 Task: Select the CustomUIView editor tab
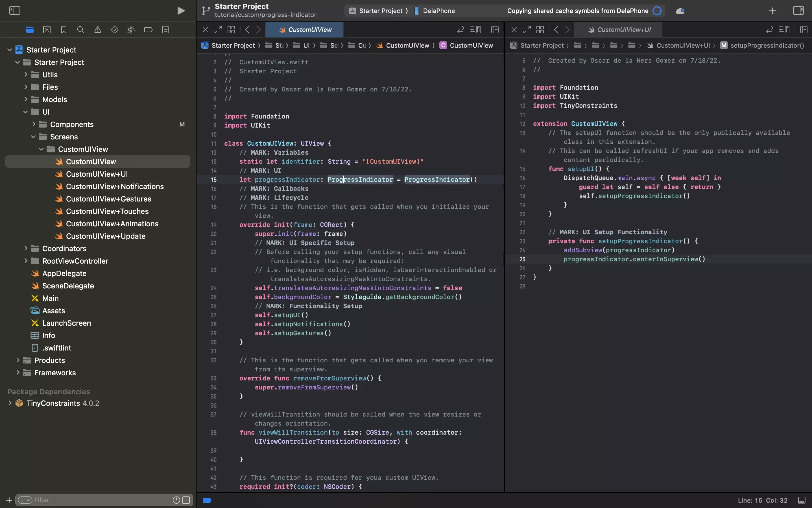coord(304,30)
